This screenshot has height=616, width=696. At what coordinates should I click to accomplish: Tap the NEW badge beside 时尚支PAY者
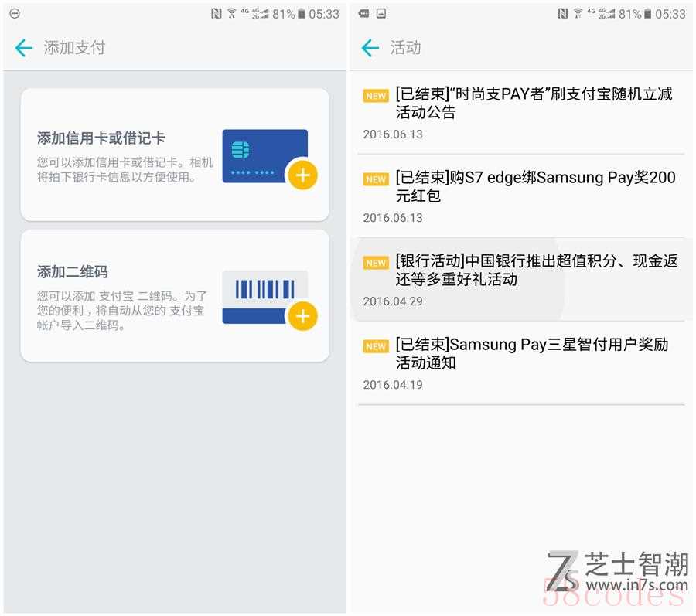point(376,96)
